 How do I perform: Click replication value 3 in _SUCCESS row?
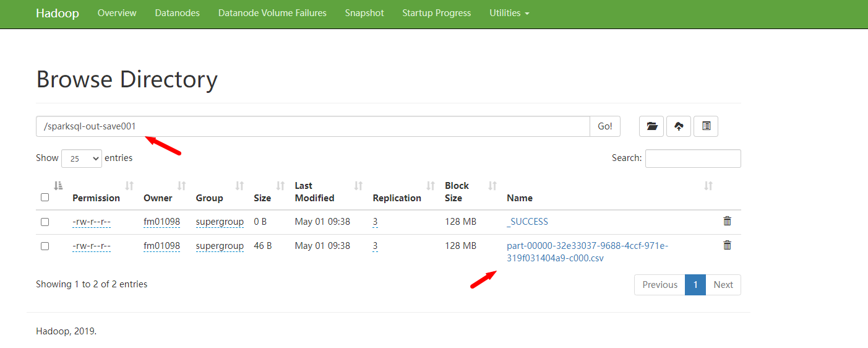point(375,222)
